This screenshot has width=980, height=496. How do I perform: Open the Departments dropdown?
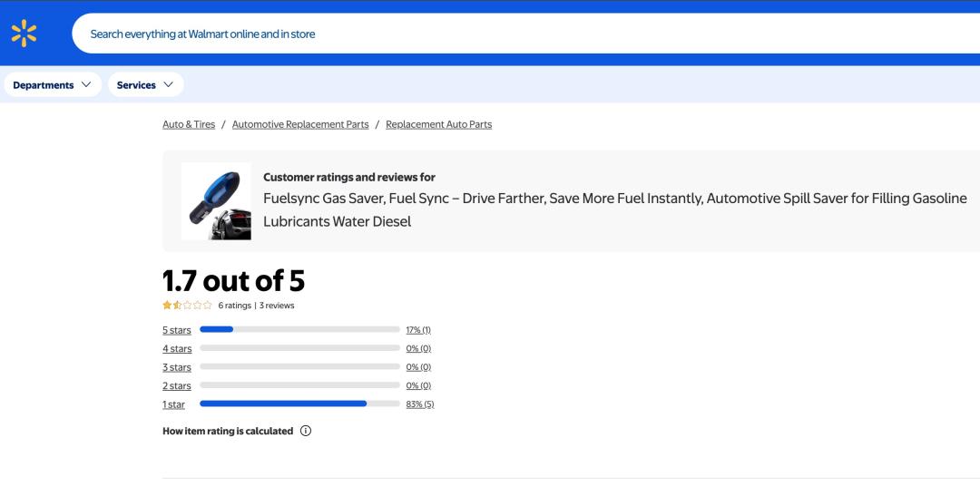click(53, 85)
